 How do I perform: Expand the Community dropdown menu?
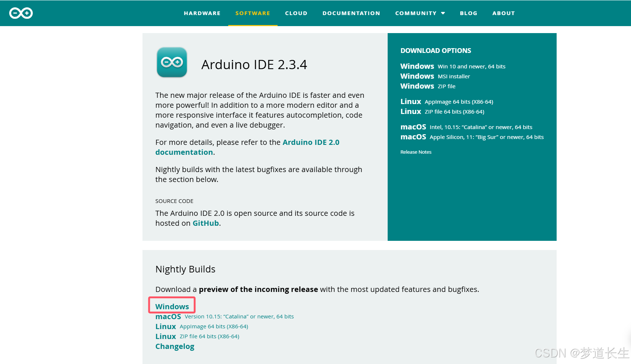click(x=420, y=13)
